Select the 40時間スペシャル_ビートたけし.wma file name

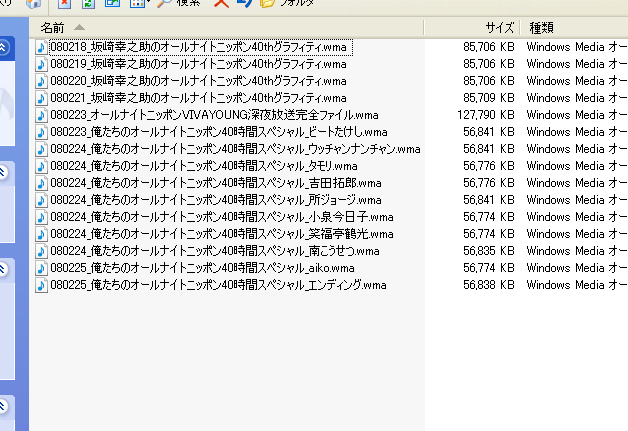(219, 132)
